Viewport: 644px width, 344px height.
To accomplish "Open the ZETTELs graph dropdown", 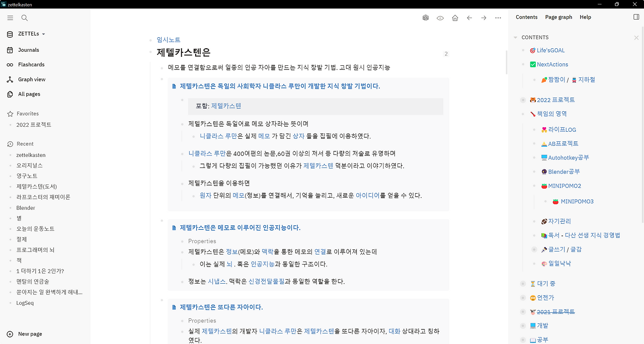I will (x=31, y=34).
